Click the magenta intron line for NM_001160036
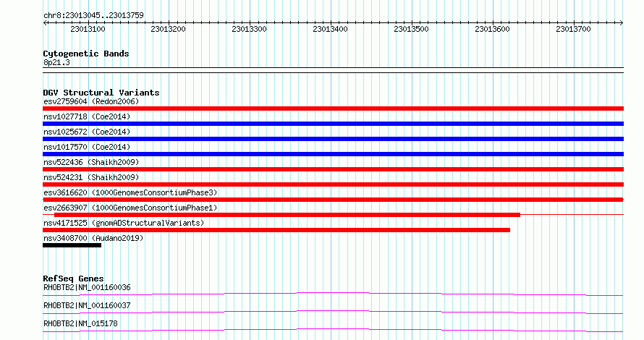Viewport: 644px width, 340px height. coord(333,293)
